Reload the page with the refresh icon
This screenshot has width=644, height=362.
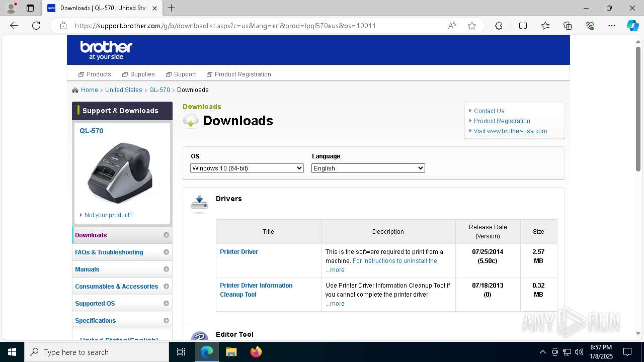click(x=36, y=26)
